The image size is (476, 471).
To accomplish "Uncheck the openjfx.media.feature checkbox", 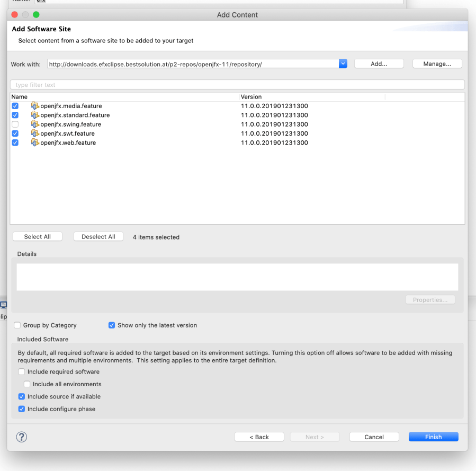I will (x=15, y=106).
